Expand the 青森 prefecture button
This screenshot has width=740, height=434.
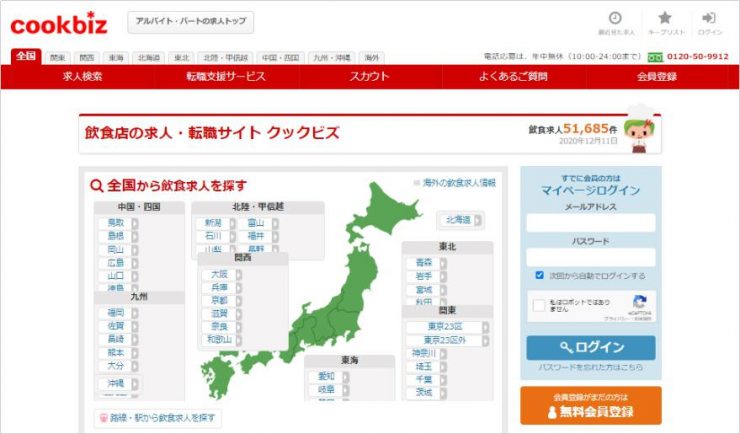pos(426,263)
